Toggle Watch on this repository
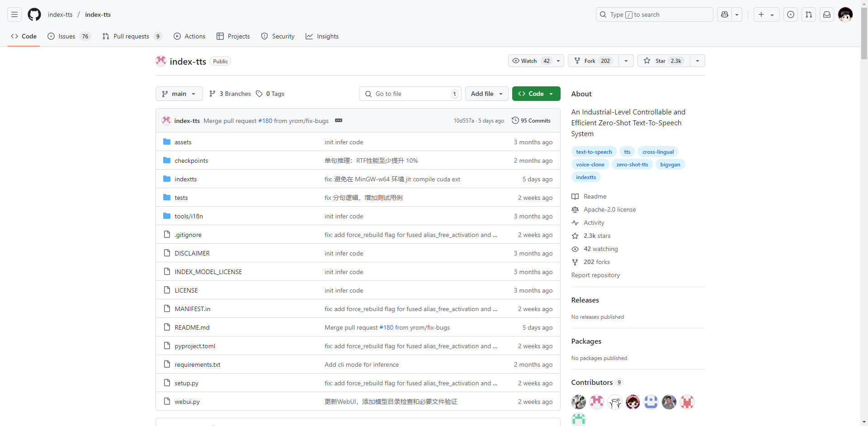Viewport: 868px width, 426px height. point(529,61)
